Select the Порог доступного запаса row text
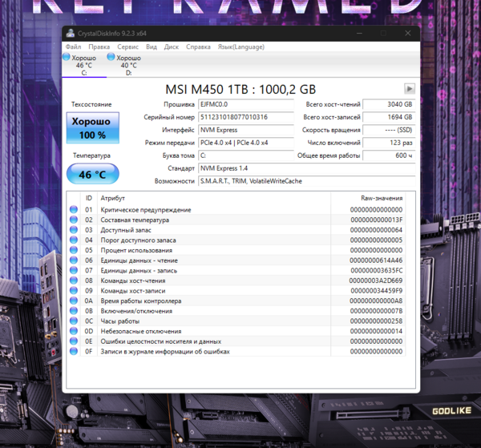 click(138, 240)
